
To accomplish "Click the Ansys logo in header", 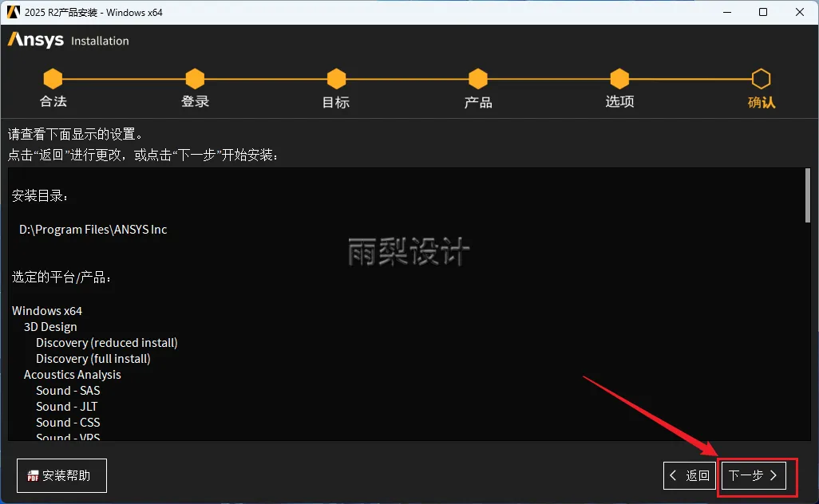I will coord(35,40).
